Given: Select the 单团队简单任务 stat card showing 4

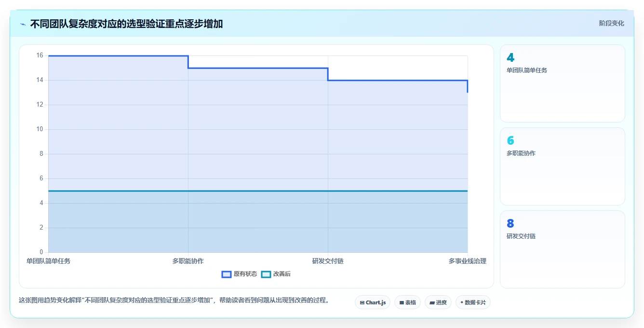Looking at the screenshot, I should point(563,83).
